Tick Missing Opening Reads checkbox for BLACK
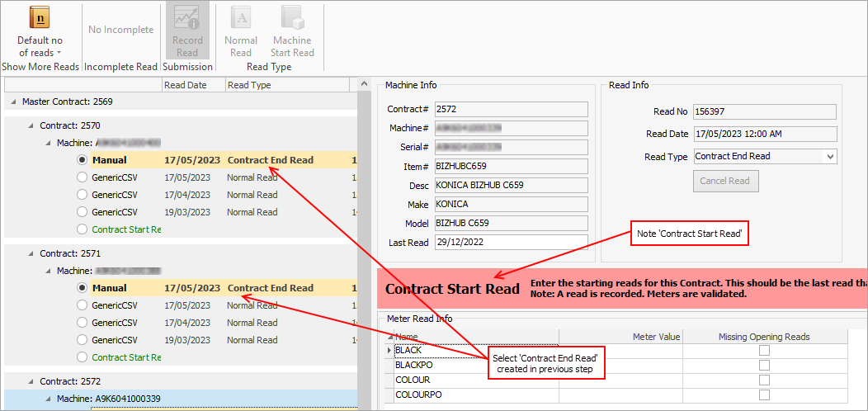Image resolution: width=868 pixels, height=411 pixels. [764, 351]
